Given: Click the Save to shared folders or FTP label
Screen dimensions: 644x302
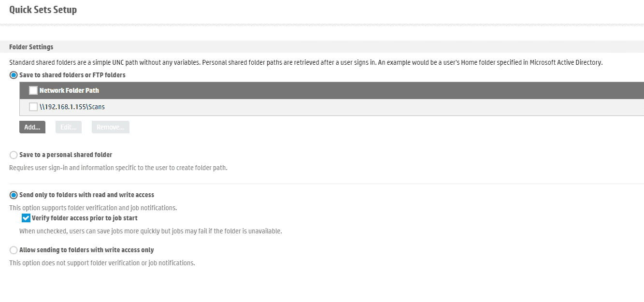Looking at the screenshot, I should coord(72,75).
